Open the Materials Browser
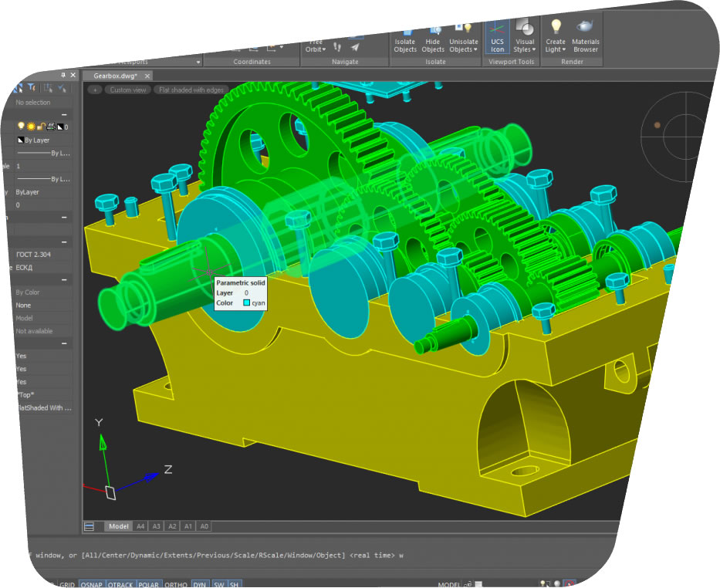The height and width of the screenshot is (588, 720). coord(585,37)
